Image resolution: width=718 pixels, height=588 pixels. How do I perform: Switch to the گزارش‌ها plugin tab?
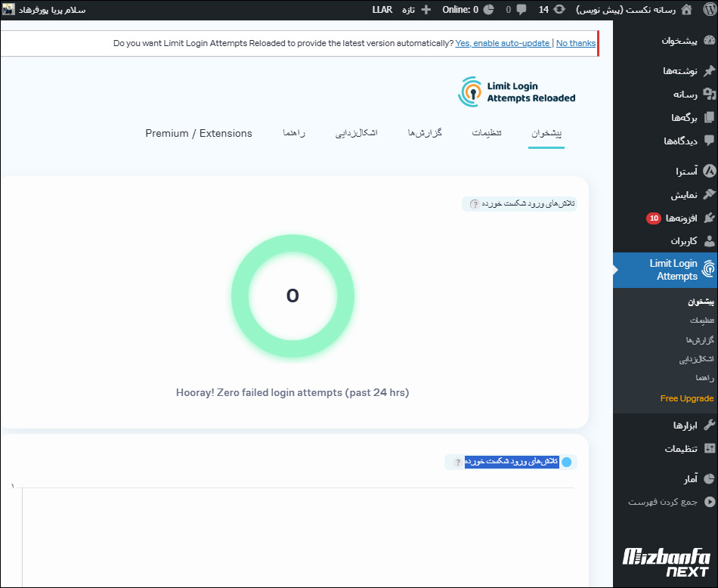pos(425,133)
